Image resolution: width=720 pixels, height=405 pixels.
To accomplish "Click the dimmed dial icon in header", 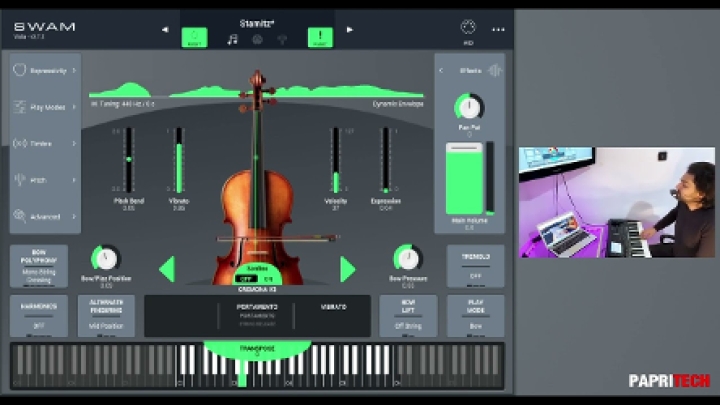I will (x=258, y=40).
